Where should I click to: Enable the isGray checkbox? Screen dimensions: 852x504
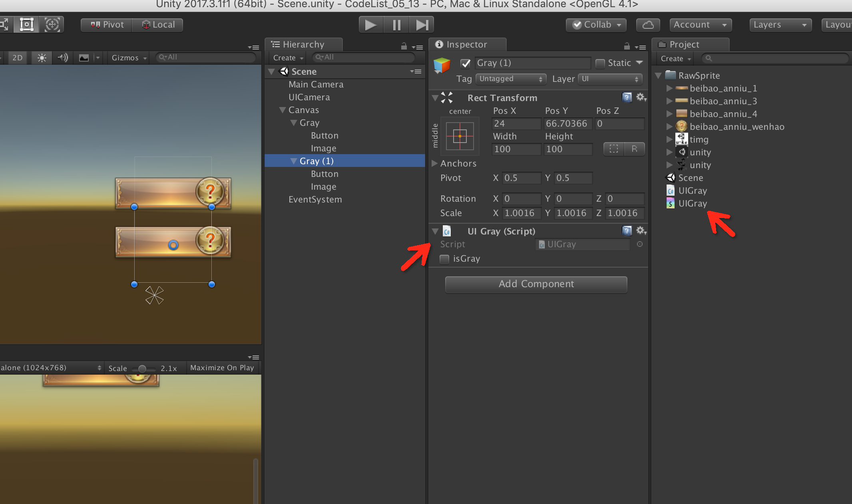(x=444, y=259)
